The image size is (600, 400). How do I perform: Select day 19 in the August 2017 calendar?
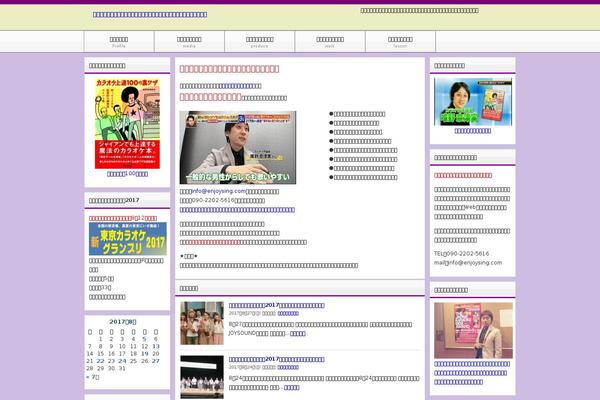pyautogui.click(x=145, y=354)
